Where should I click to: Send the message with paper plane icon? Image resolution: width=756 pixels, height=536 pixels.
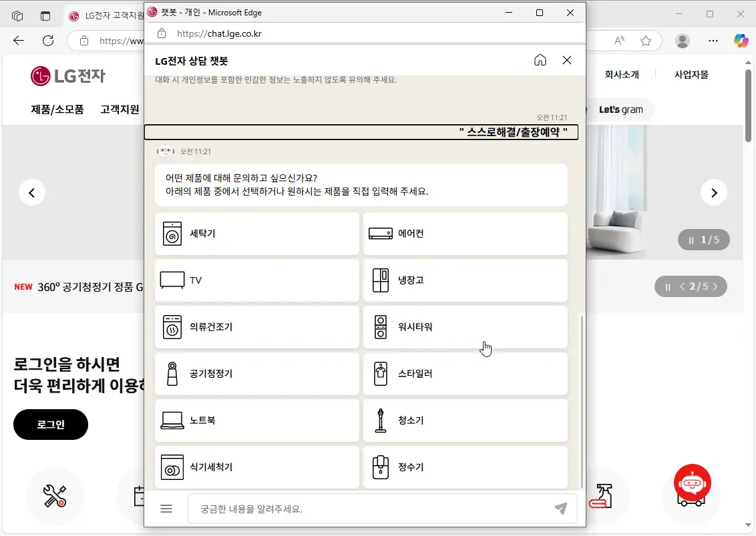coord(561,508)
